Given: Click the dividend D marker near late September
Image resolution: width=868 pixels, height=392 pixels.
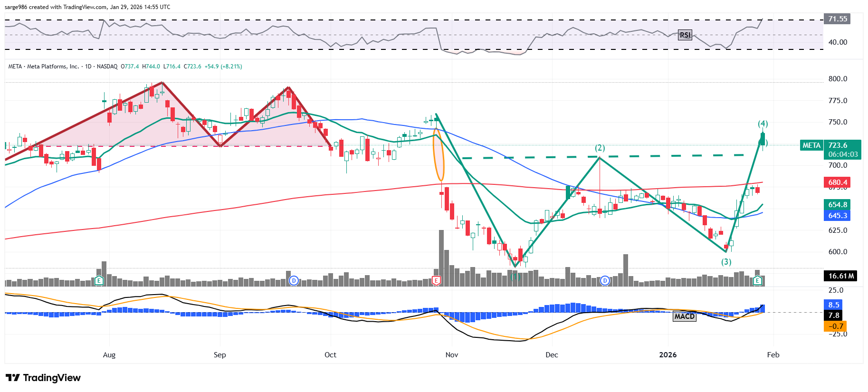Looking at the screenshot, I should pyautogui.click(x=294, y=281).
